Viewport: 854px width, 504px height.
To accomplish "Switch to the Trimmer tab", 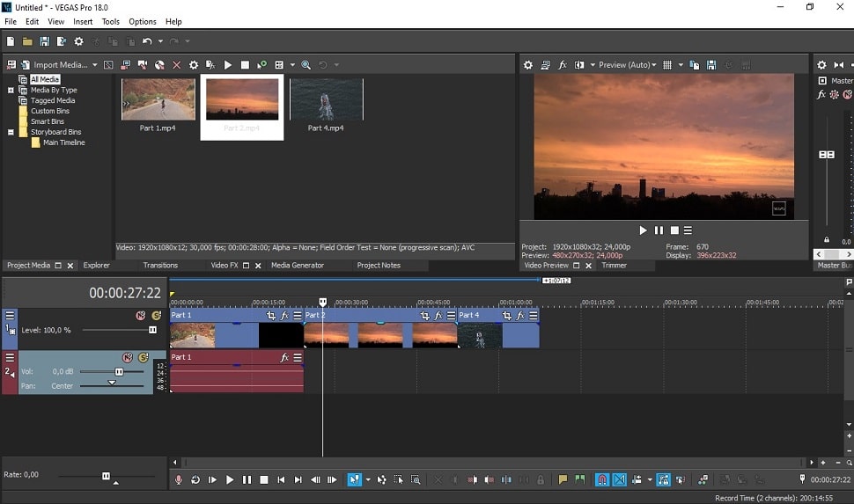I will (614, 265).
